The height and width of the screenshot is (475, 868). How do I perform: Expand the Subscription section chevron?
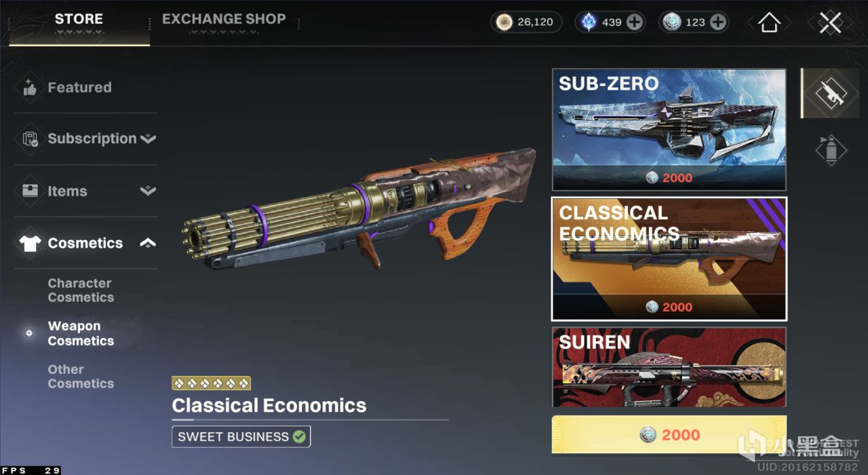point(148,139)
